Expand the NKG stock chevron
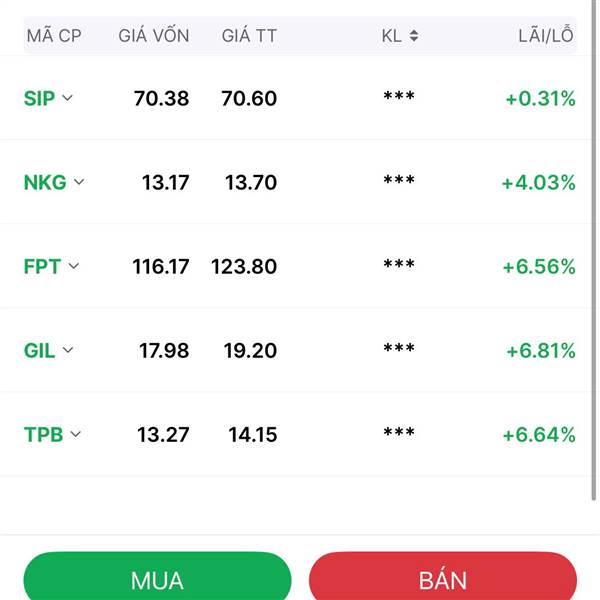 coord(79,182)
